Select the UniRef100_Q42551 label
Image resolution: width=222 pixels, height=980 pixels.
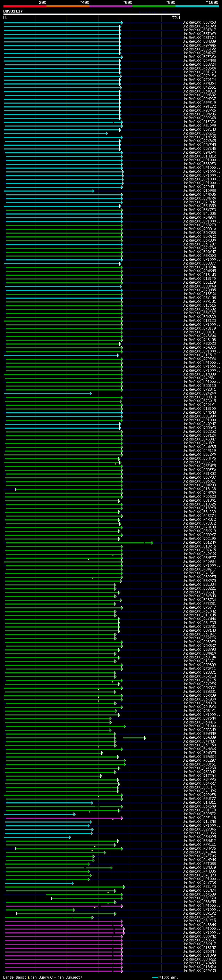199,87
